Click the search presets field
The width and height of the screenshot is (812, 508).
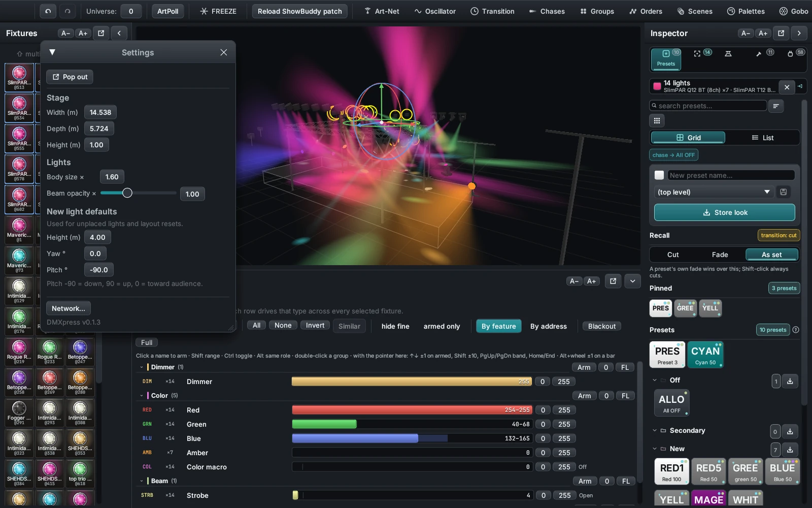click(x=708, y=106)
